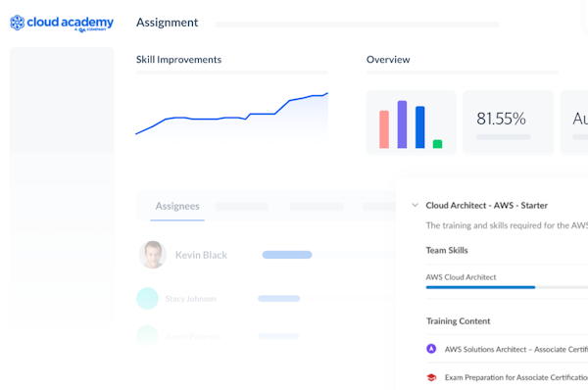Click the Skill Improvements heading

(179, 60)
